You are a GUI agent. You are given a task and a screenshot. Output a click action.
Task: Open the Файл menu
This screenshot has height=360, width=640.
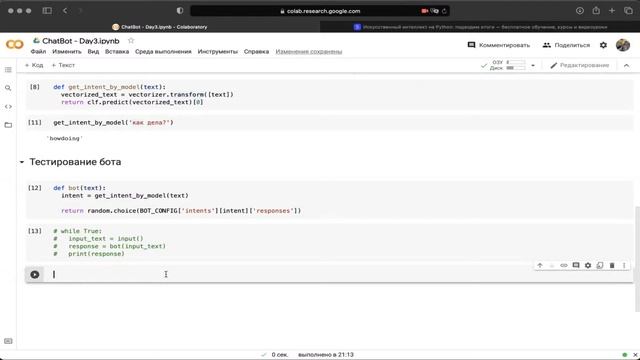coord(38,51)
